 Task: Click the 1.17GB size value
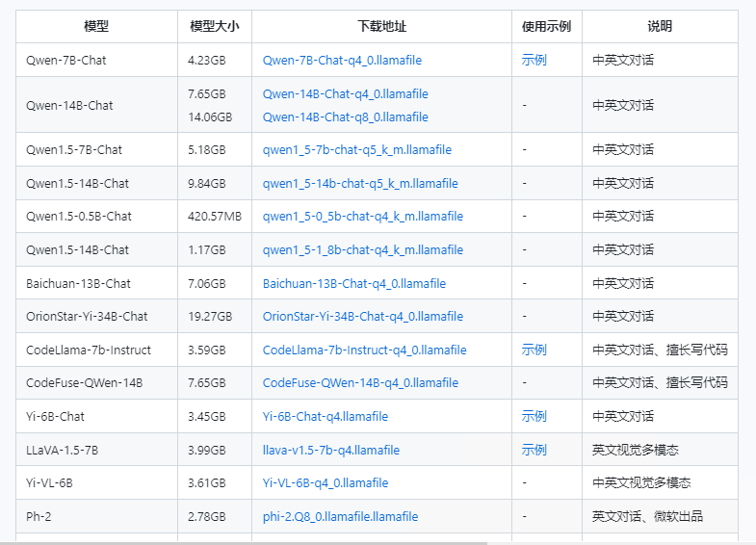click(207, 250)
